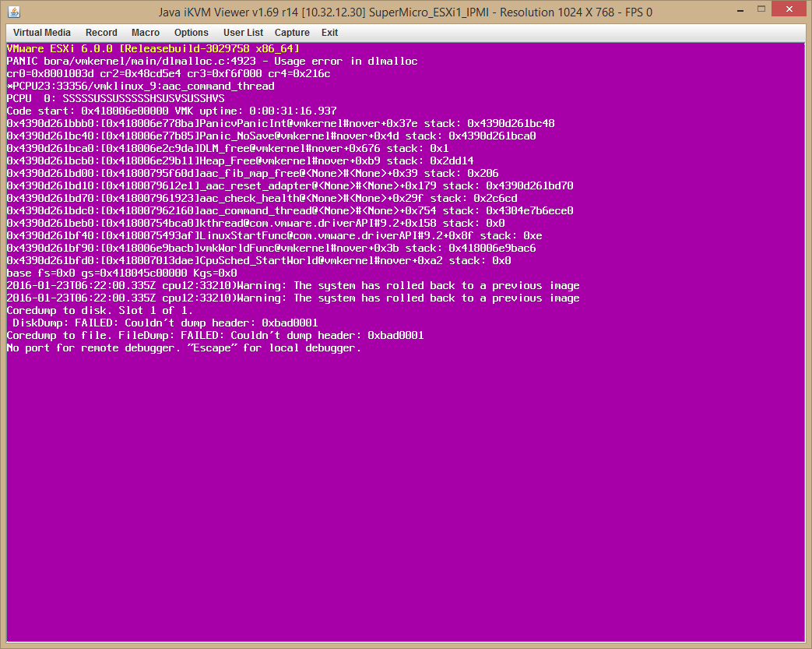Screen dimensions: 812x649
Task: Click the Code start VMK uptime line
Action: [171, 111]
